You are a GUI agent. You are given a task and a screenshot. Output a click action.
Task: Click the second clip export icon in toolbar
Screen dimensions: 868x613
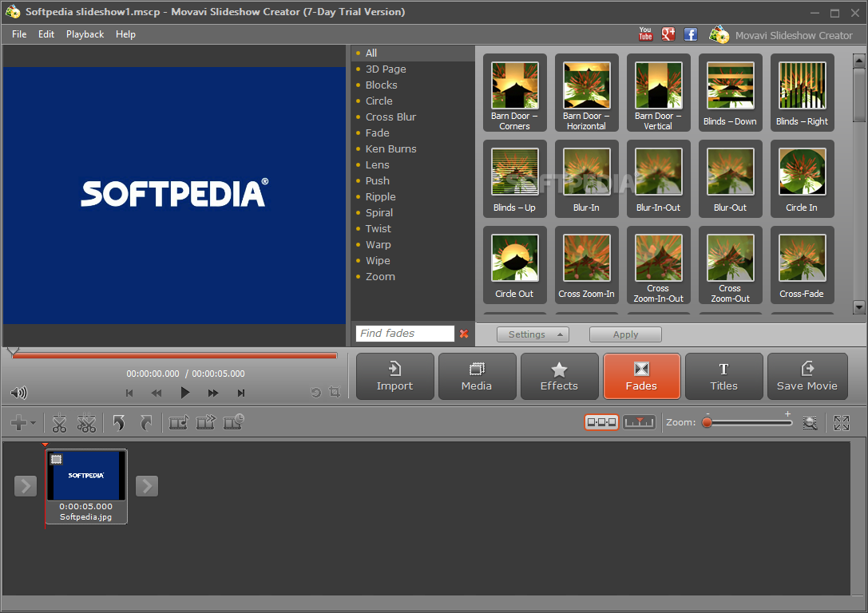(206, 423)
